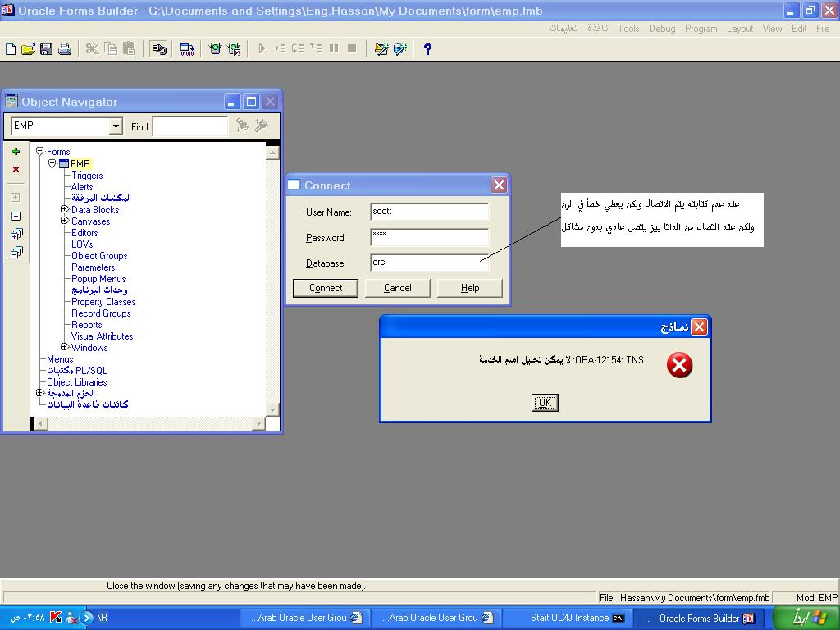Click the Save diskette icon in toolbar
This screenshot has height=630, width=840.
(x=46, y=49)
